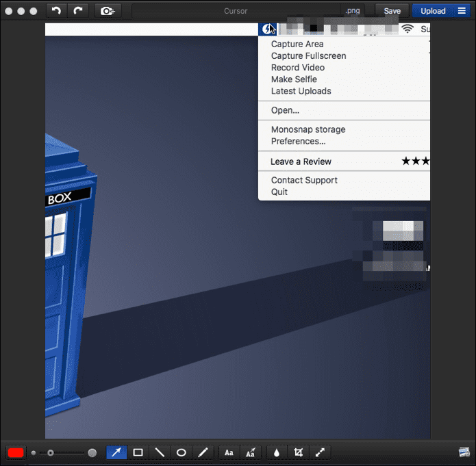Viewport: 476px width, 466px height.
Task: Select the Ellipse drawing tool
Action: pos(181,452)
